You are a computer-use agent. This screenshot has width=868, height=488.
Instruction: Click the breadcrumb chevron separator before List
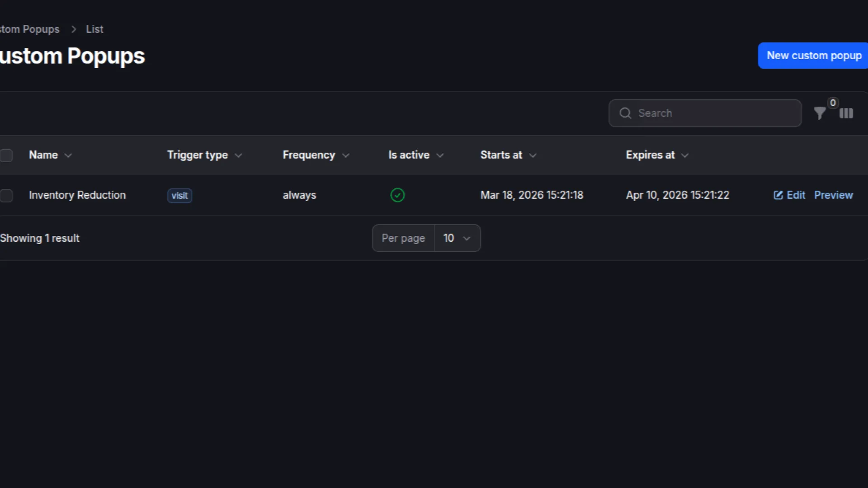74,29
